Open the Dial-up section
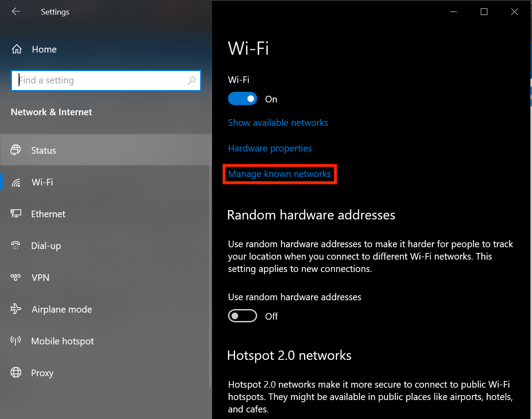Screen dimensions: 532x419 [x=106, y=246]
